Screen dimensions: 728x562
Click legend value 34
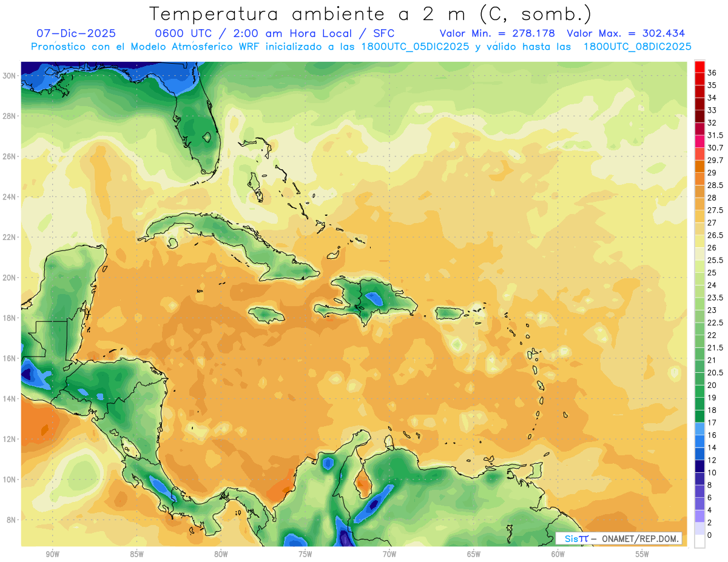pyautogui.click(x=712, y=98)
